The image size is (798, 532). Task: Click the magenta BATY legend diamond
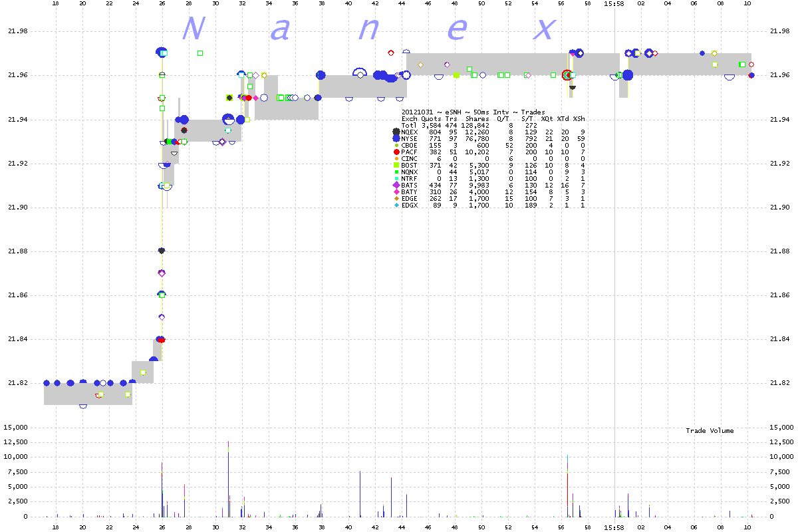click(x=396, y=192)
